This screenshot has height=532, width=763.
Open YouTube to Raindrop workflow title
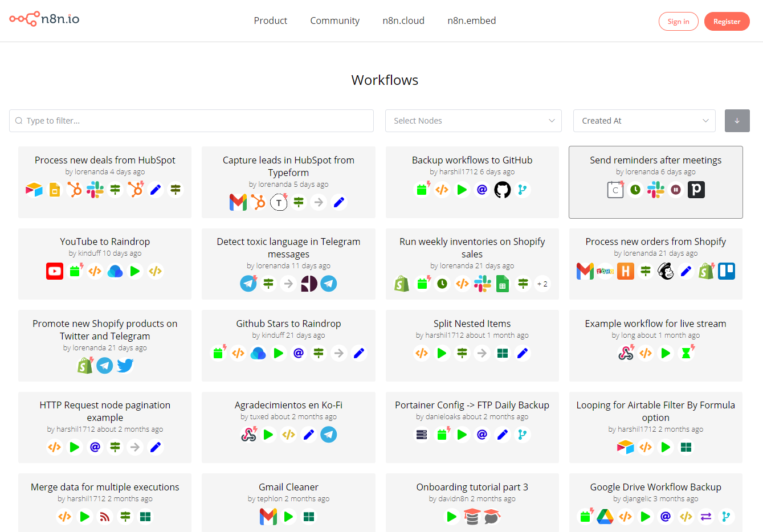(105, 242)
